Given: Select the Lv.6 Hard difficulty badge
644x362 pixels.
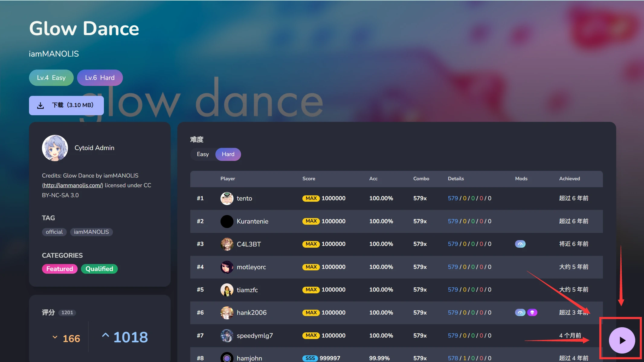Looking at the screenshot, I should pos(100,78).
